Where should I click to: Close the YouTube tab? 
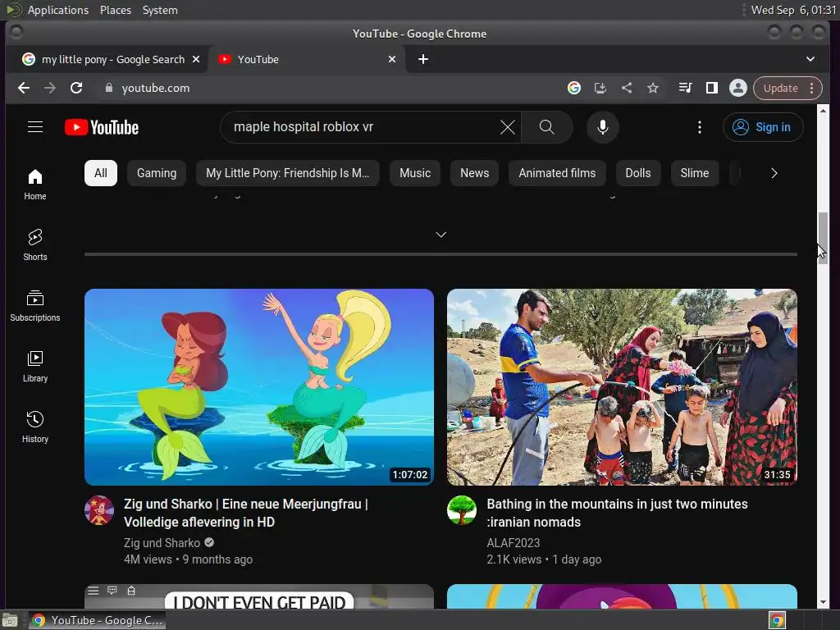(x=392, y=59)
